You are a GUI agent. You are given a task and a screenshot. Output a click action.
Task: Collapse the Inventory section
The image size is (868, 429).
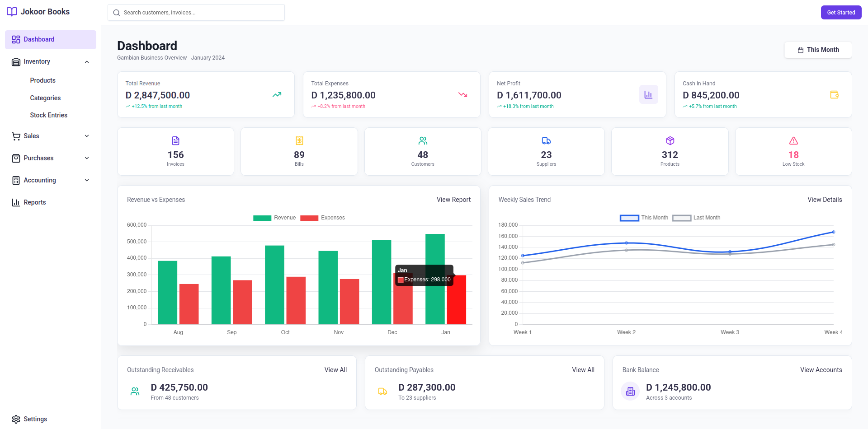(x=86, y=61)
